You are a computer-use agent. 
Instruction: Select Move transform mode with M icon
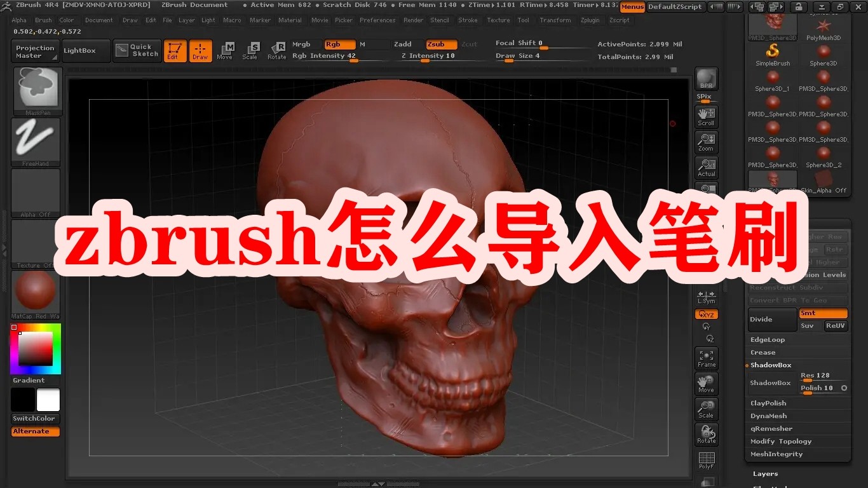[x=225, y=51]
